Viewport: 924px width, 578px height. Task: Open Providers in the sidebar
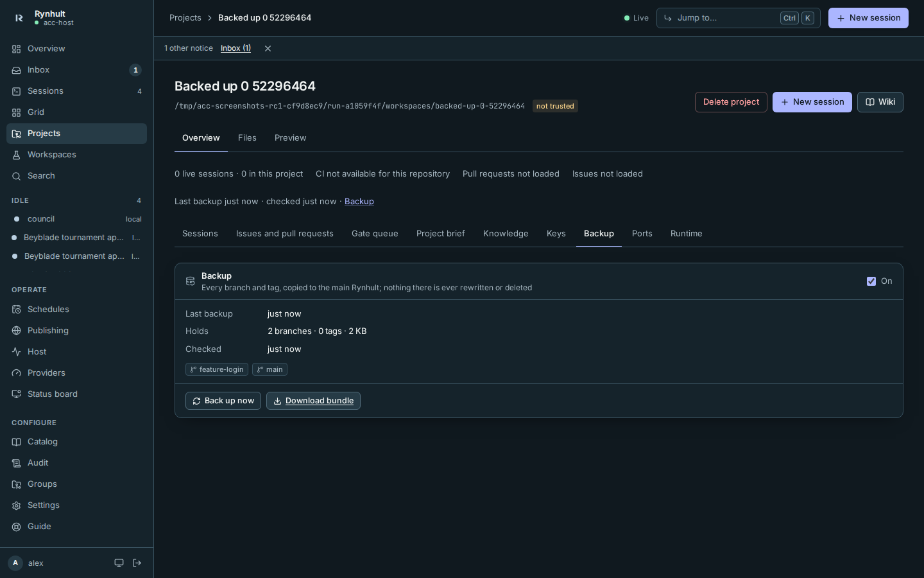[x=76, y=373]
